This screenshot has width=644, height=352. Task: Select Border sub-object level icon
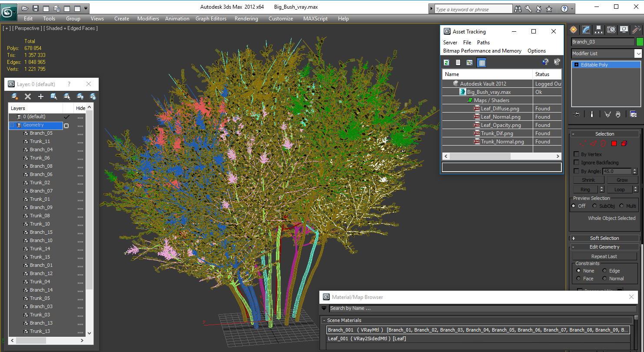pyautogui.click(x=604, y=143)
